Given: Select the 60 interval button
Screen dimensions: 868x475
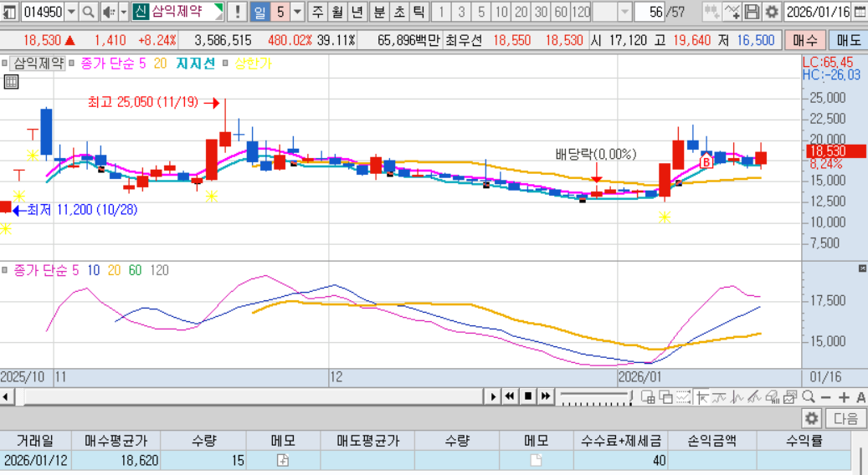Looking at the screenshot, I should (561, 12).
